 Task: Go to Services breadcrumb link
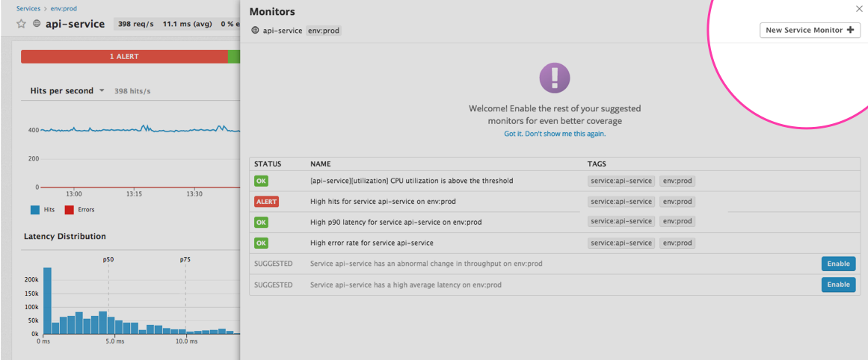(28, 9)
